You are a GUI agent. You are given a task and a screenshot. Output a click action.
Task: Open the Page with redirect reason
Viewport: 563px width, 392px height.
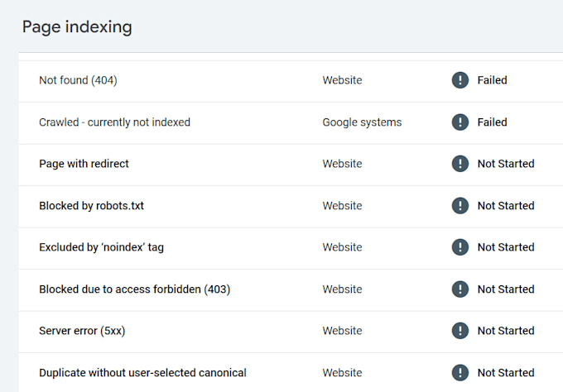pos(84,164)
